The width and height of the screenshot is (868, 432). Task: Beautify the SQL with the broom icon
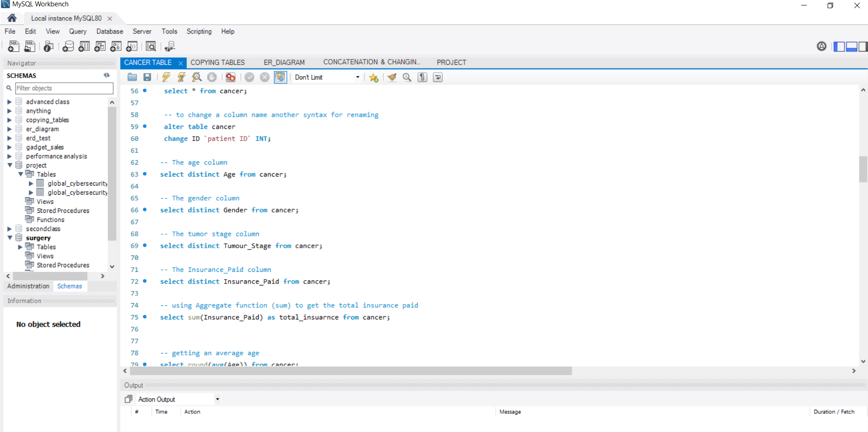click(392, 77)
